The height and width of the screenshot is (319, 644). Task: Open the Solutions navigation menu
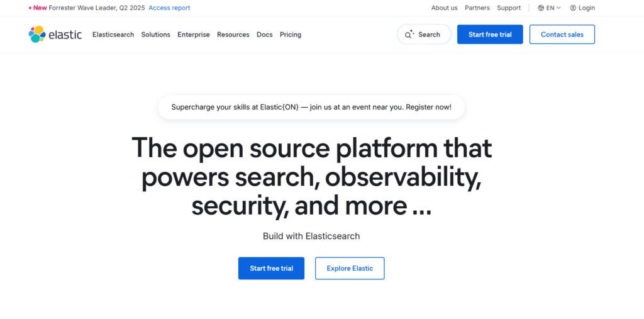[x=155, y=35]
